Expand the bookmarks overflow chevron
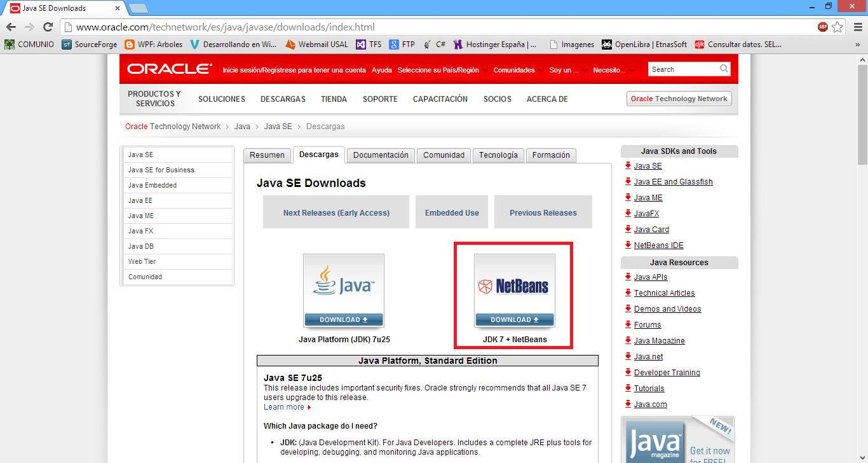 click(x=858, y=45)
